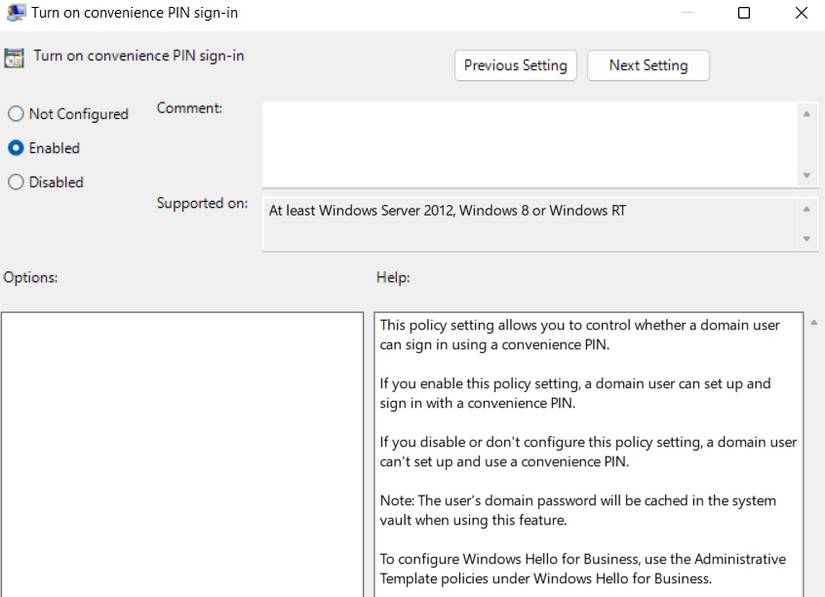This screenshot has width=825, height=597.
Task: Click the policy setting icon beside the heading
Action: pos(15,58)
